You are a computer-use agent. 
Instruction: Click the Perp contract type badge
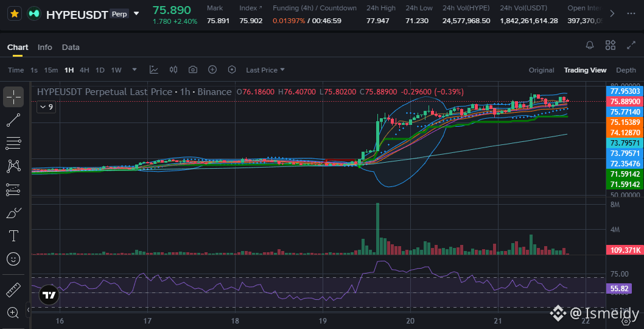point(119,13)
